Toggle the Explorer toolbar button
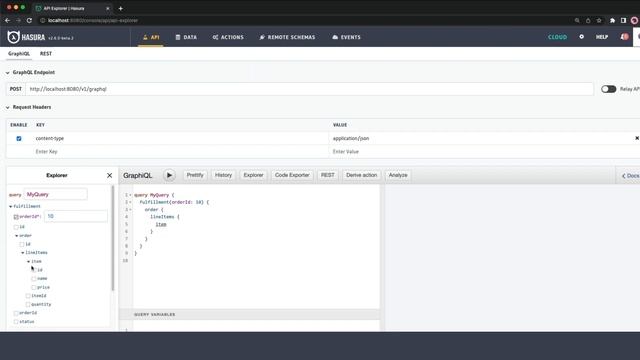The width and height of the screenshot is (640, 360). [x=253, y=175]
